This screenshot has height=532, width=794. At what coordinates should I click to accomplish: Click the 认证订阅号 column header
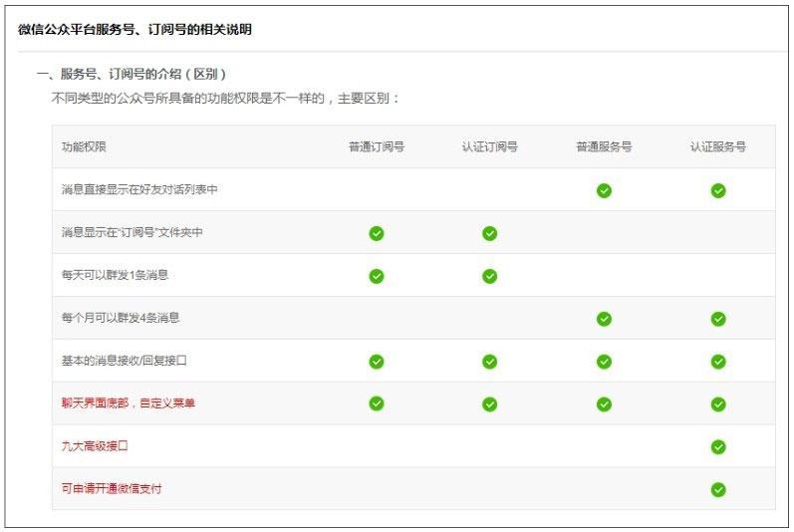pyautogui.click(x=490, y=146)
